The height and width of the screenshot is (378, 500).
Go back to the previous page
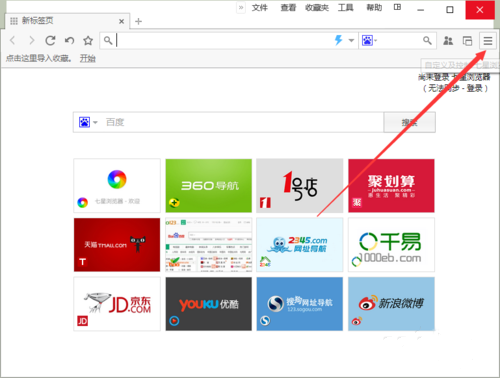(13, 41)
